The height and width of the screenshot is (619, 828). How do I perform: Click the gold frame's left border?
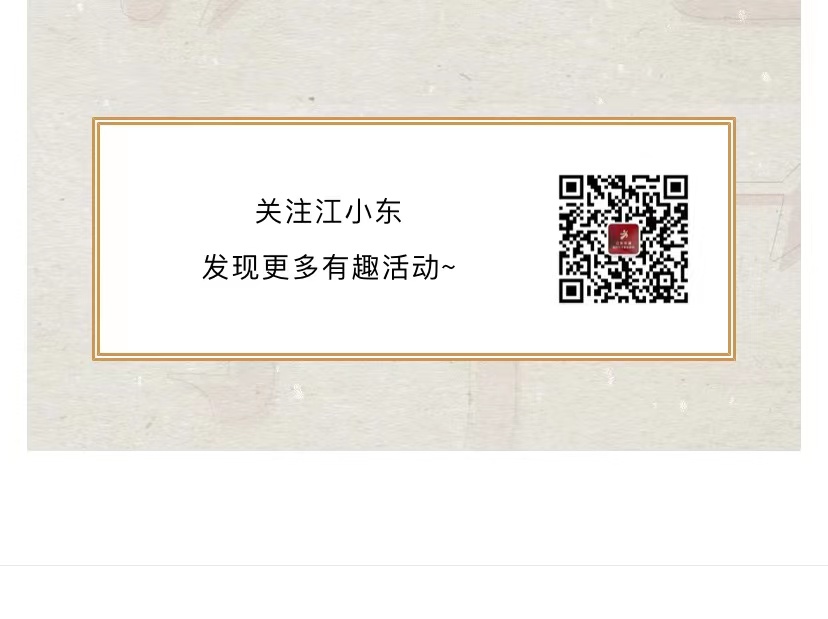click(96, 239)
